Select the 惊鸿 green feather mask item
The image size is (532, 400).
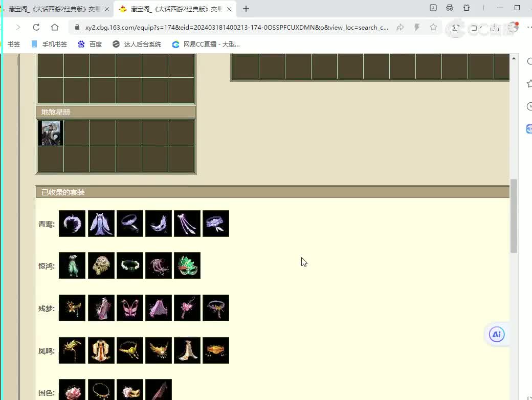pyautogui.click(x=187, y=265)
